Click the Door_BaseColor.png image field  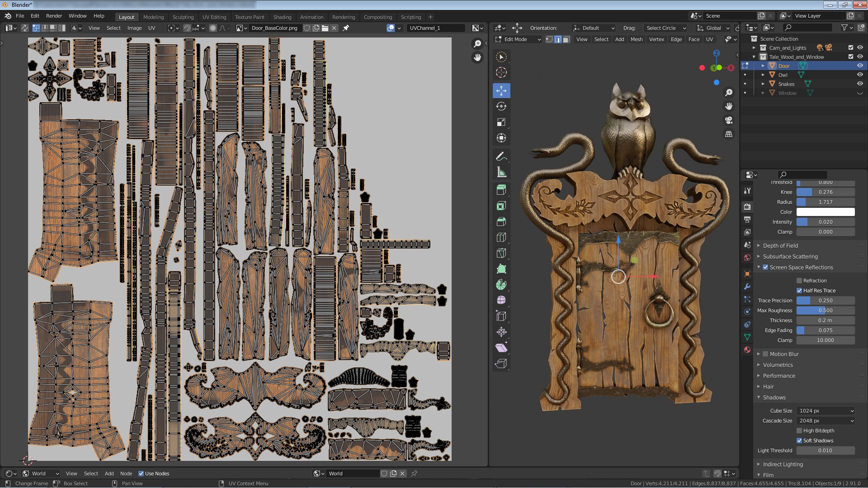pyautogui.click(x=274, y=28)
